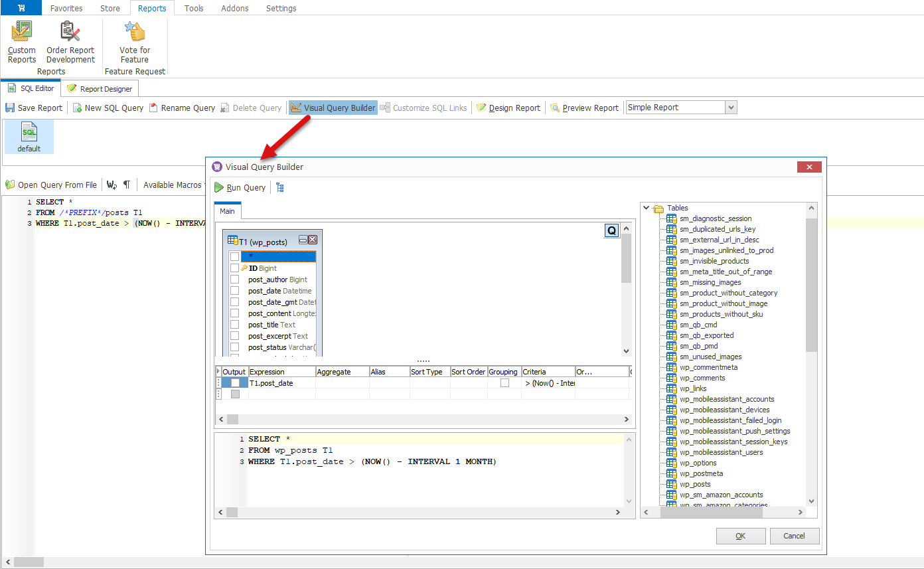Viewport: 924px width, 569px height.
Task: Click the tree structure icon beside Run Query
Action: tap(280, 188)
